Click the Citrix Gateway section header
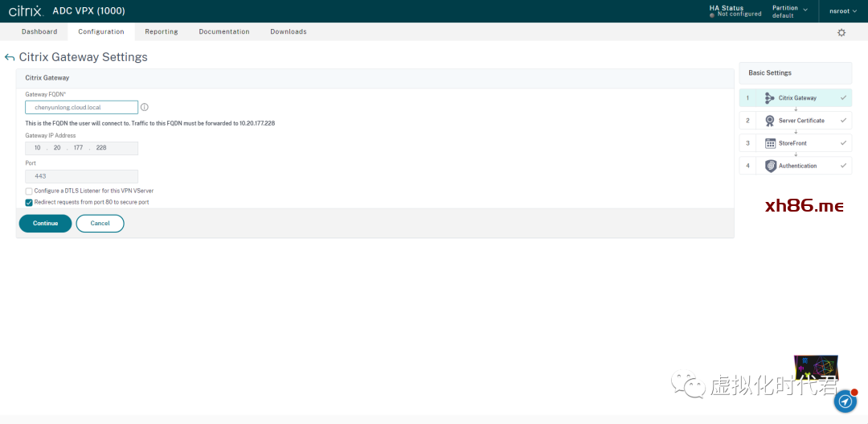 [x=375, y=78]
